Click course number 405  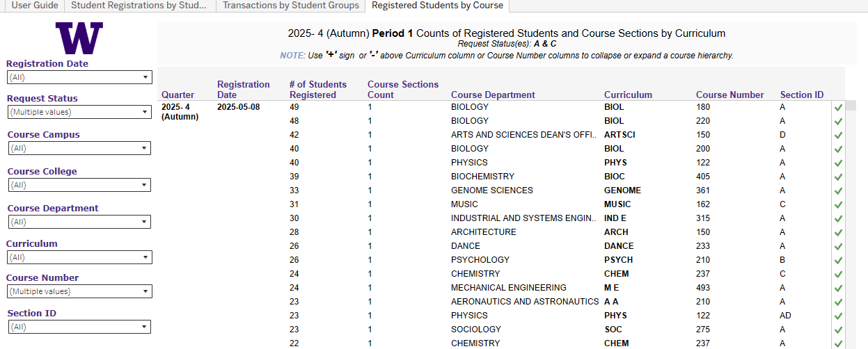(x=703, y=177)
